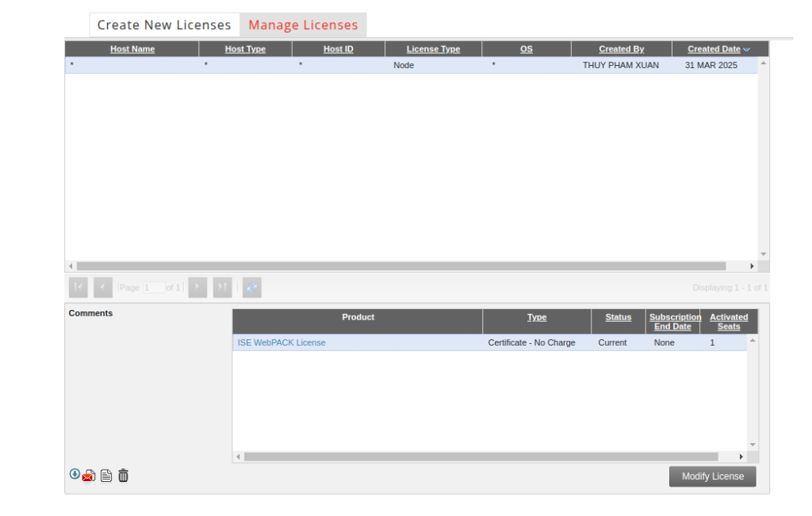View license details document icon
This screenshot has width=812, height=516.
(106, 476)
